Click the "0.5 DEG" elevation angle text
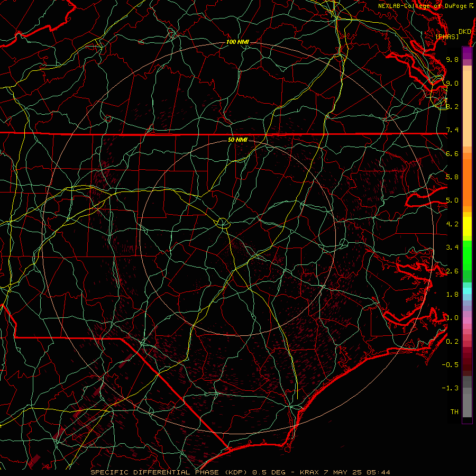Image resolution: width=476 pixels, height=476 pixels. coord(269,472)
